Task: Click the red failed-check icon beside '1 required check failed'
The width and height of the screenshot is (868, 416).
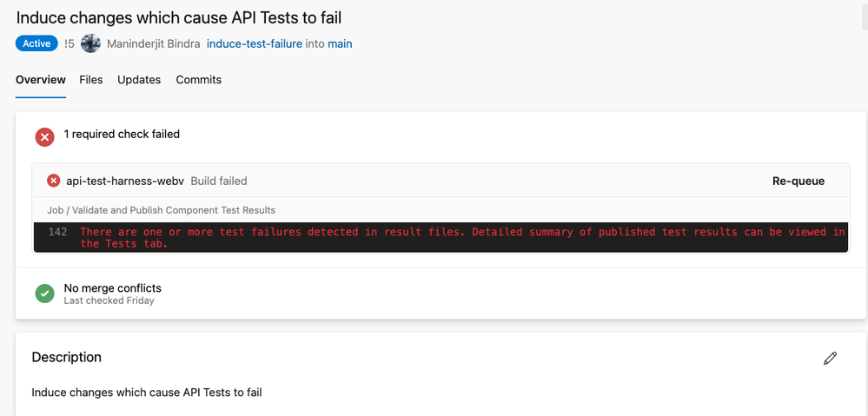Action: click(44, 136)
